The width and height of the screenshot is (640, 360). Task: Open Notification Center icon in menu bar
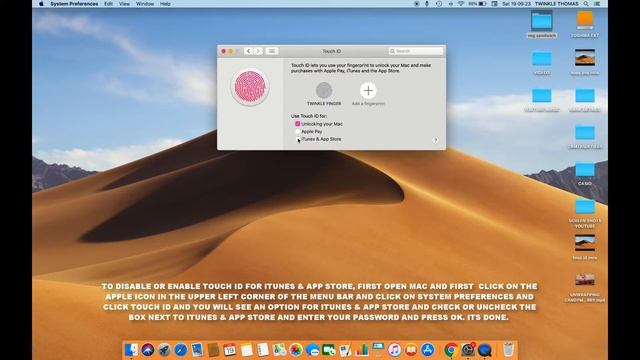(x=597, y=4)
